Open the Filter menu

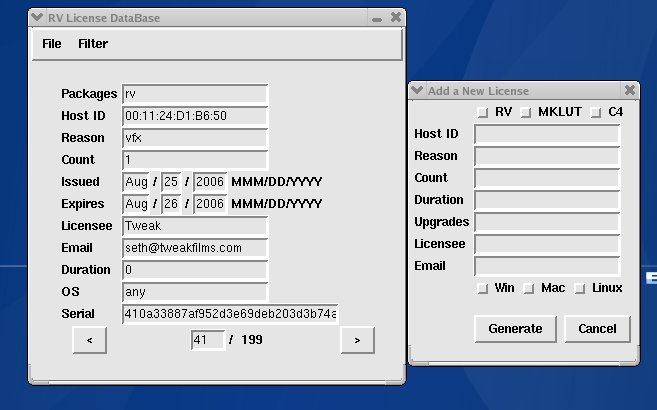coord(93,44)
